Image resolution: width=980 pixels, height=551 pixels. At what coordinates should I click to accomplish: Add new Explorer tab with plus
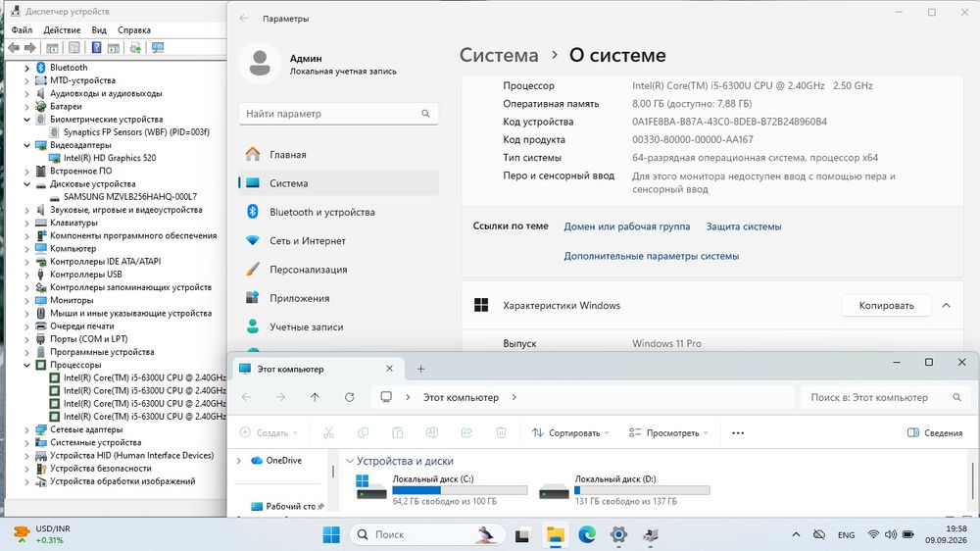pos(420,369)
